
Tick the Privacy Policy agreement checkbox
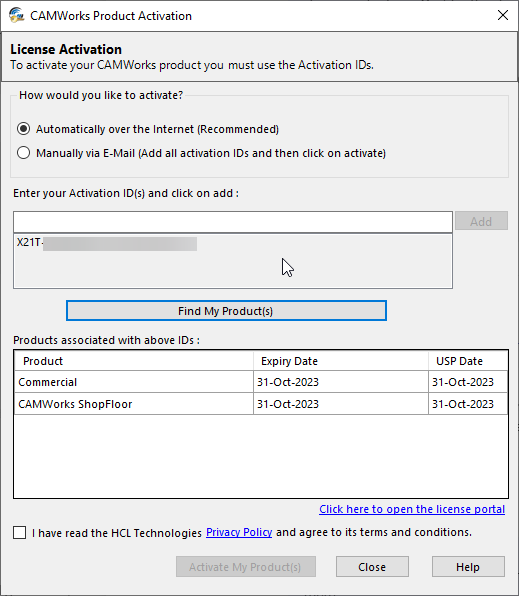19,533
